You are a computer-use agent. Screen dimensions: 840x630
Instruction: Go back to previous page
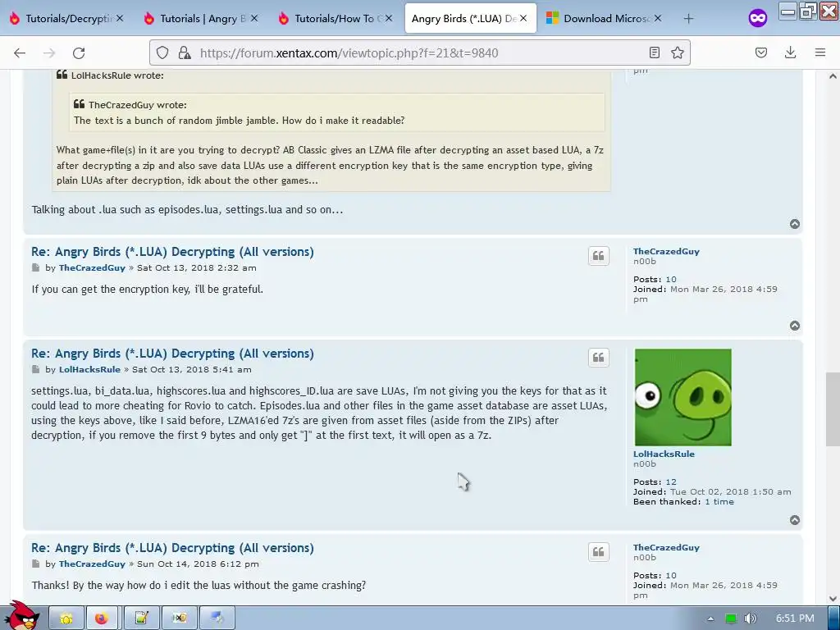[20, 52]
